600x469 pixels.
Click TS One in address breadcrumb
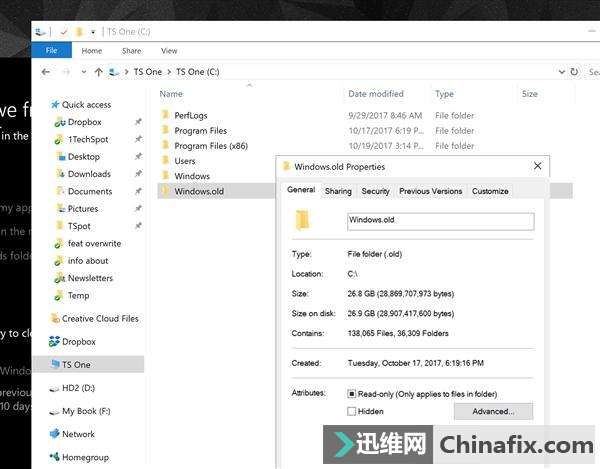tap(148, 72)
